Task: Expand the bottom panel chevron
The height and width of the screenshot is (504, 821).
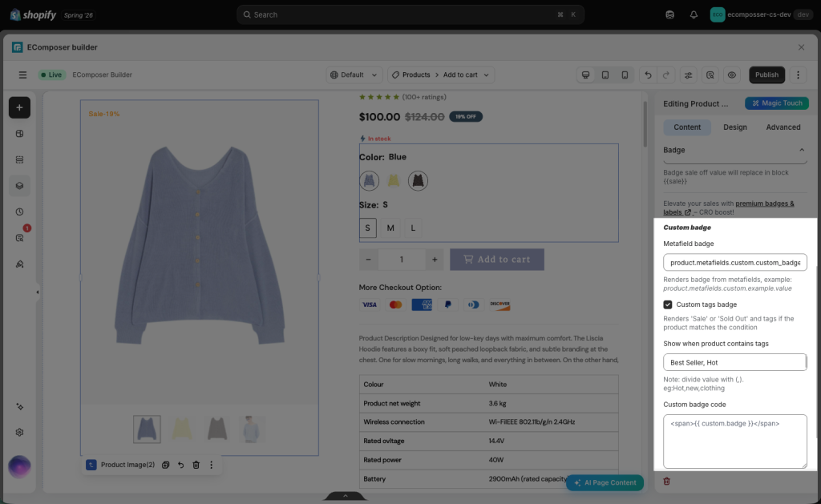Action: pyautogui.click(x=346, y=496)
